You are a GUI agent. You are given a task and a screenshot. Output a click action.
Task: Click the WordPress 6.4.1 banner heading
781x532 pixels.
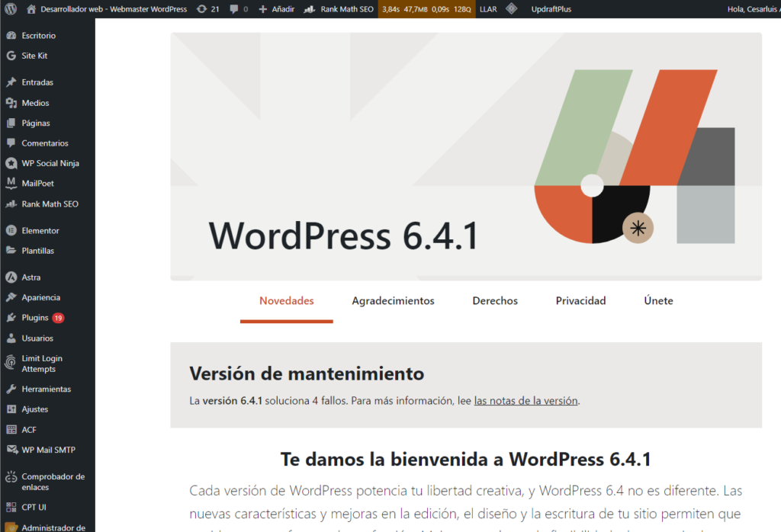coord(344,236)
